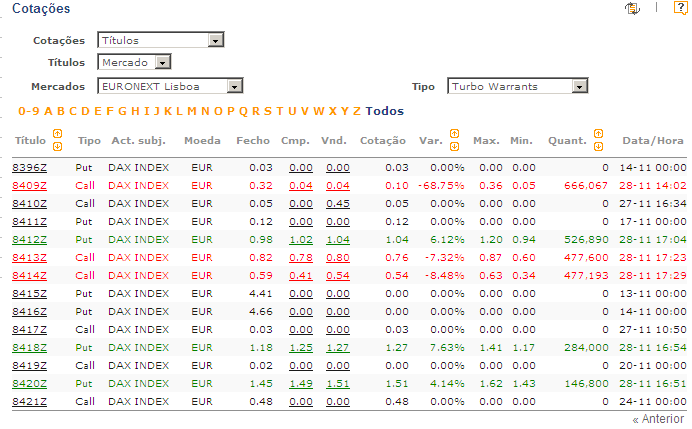Click Cmp. price 0.78 for 8413Z

coord(301,258)
